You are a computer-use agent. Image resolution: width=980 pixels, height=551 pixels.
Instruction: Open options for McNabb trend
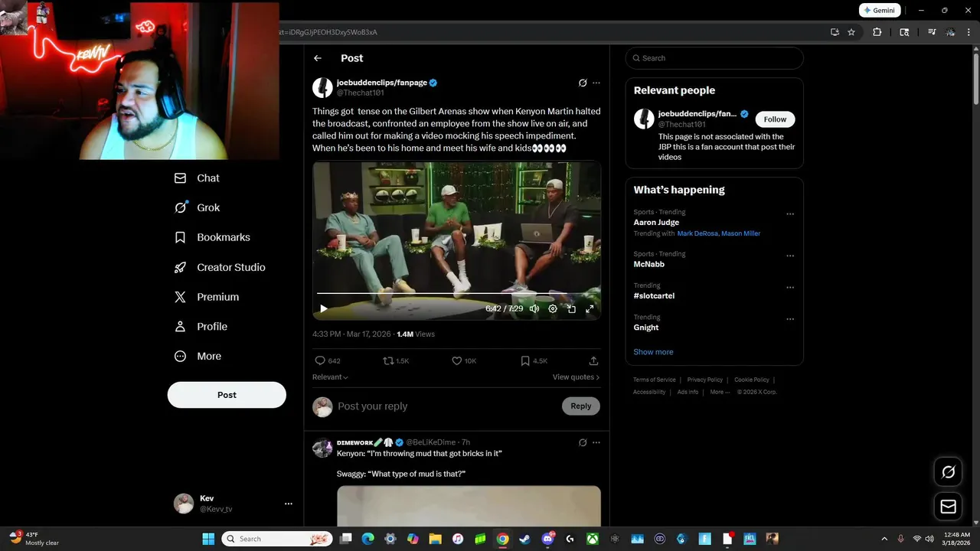(790, 256)
